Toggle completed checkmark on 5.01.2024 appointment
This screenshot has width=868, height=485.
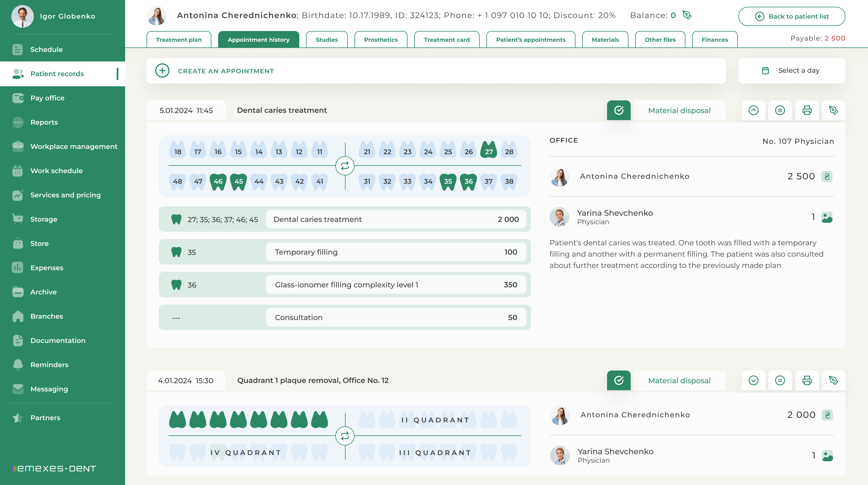619,110
